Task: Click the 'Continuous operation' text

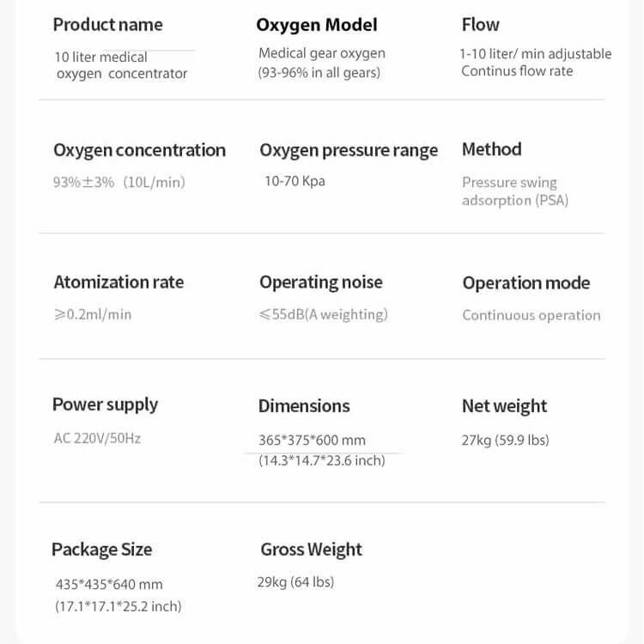Action: pyautogui.click(x=531, y=315)
